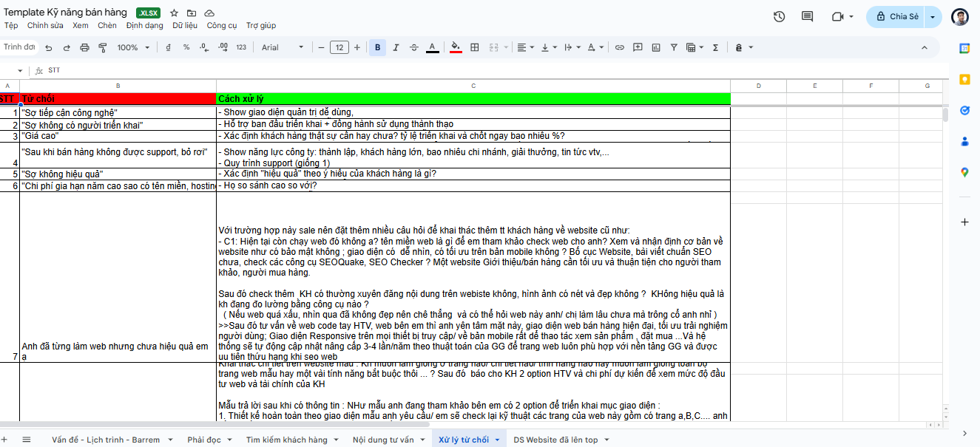Click the insert chart icon

(x=655, y=47)
